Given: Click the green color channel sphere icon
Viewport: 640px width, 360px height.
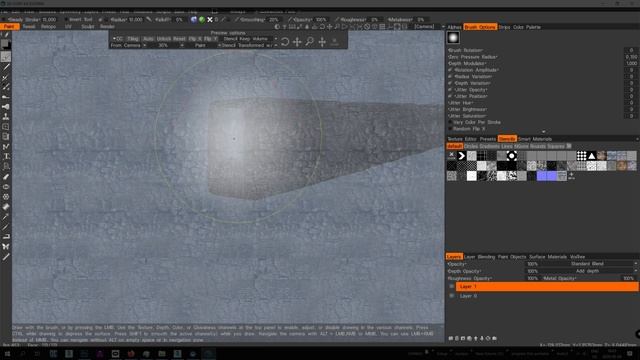Looking at the screenshot, I should tap(202, 19).
